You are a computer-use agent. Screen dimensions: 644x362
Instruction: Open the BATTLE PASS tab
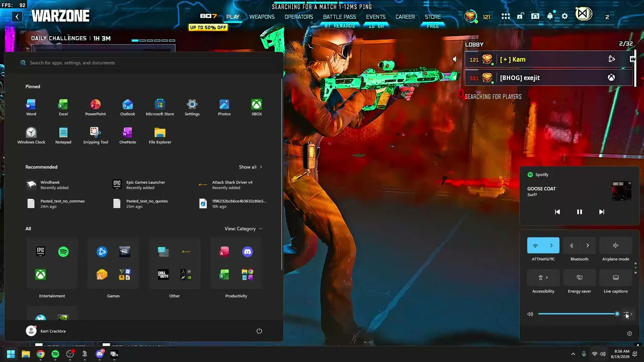[340, 17]
